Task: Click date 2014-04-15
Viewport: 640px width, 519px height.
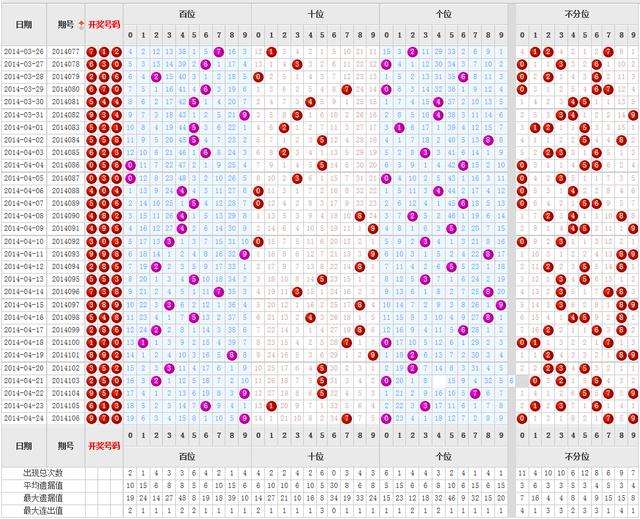Action: click(24, 305)
